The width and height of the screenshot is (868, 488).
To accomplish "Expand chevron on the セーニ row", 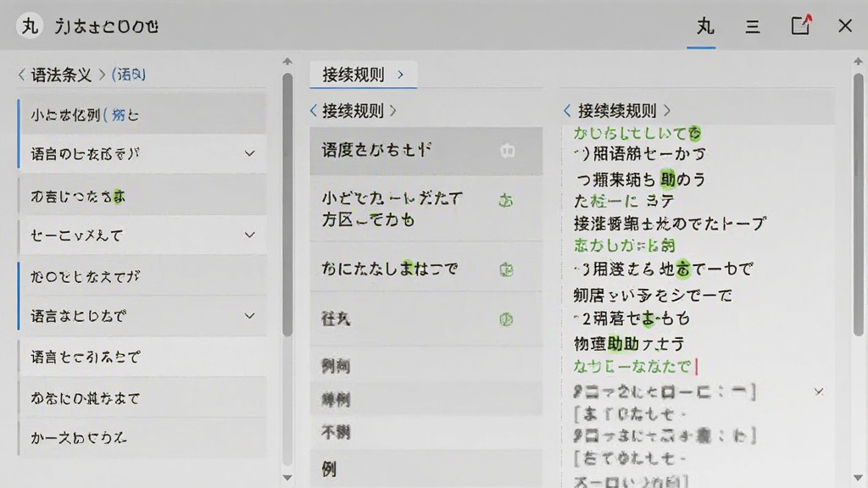I will (x=250, y=236).
